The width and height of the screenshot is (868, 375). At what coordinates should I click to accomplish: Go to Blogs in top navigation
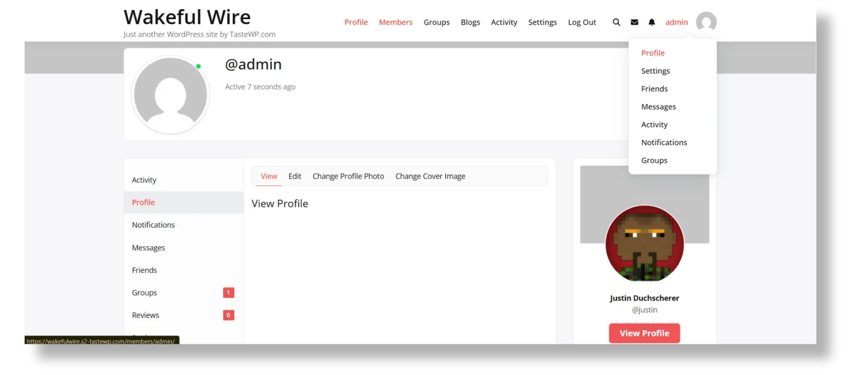coord(470,23)
